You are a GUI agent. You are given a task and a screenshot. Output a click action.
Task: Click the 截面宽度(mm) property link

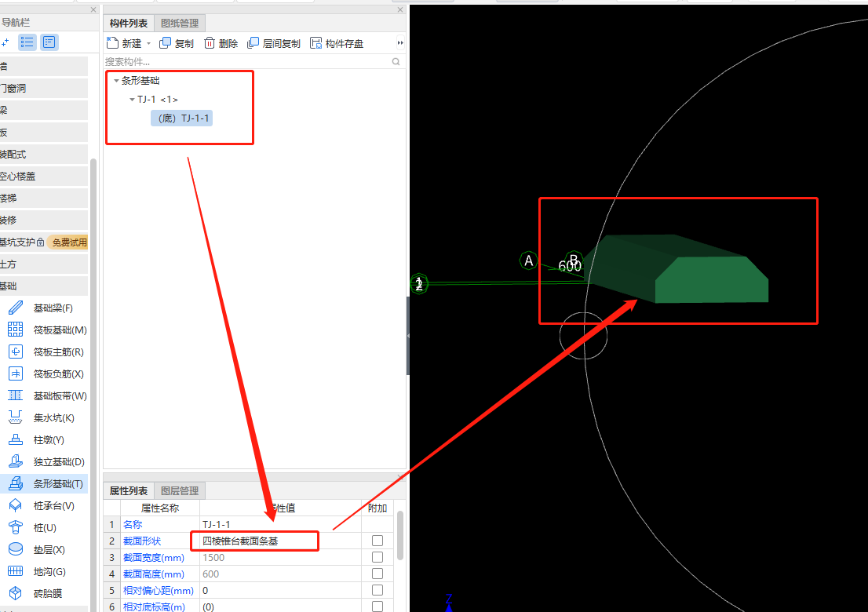154,557
